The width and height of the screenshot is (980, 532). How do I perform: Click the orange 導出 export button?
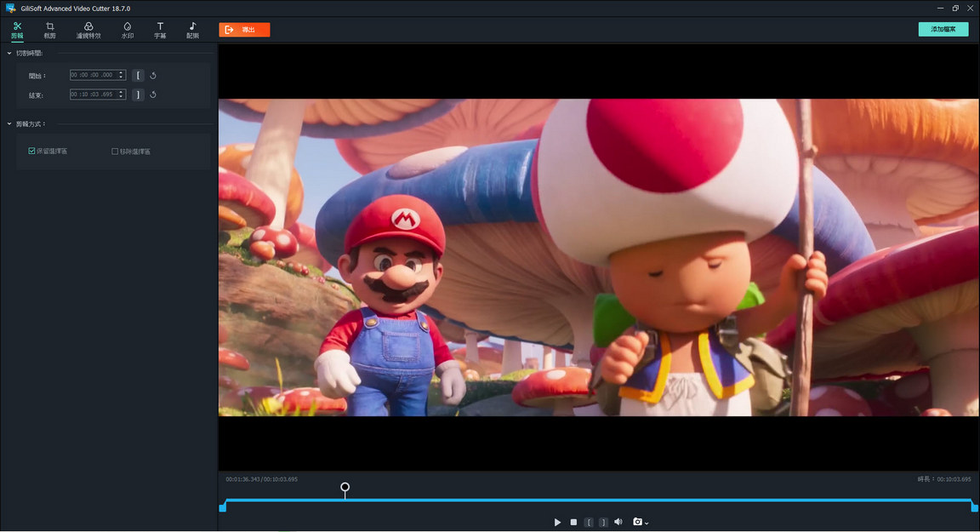[245, 28]
